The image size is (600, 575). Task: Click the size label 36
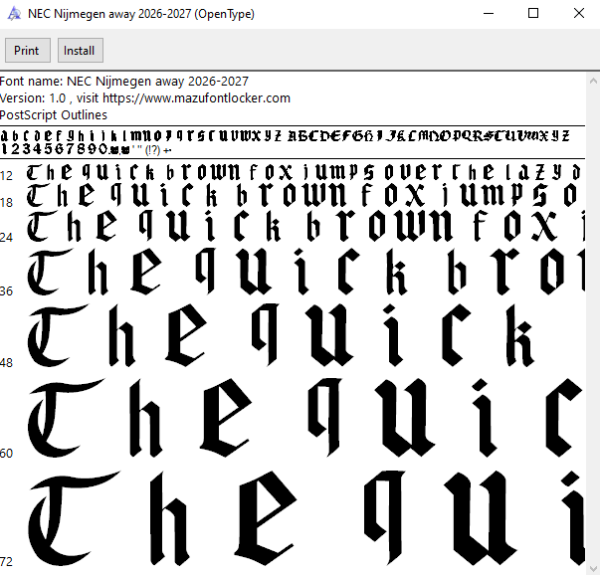pos(7,291)
